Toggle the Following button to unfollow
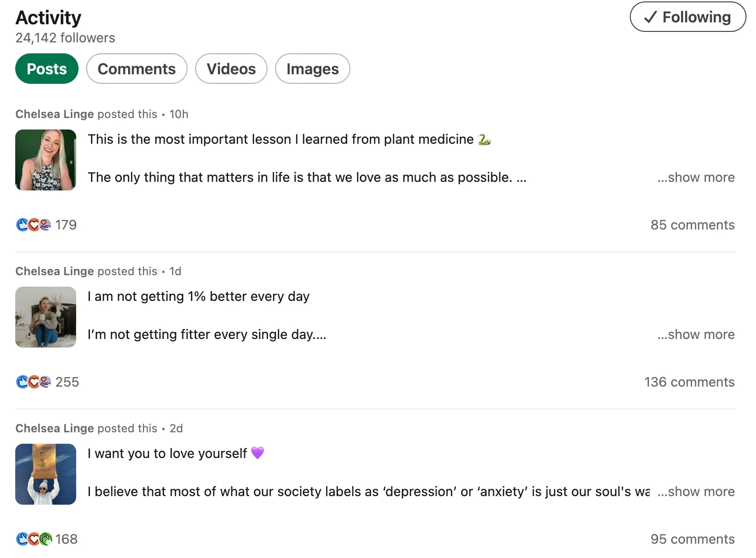 pyautogui.click(x=687, y=17)
